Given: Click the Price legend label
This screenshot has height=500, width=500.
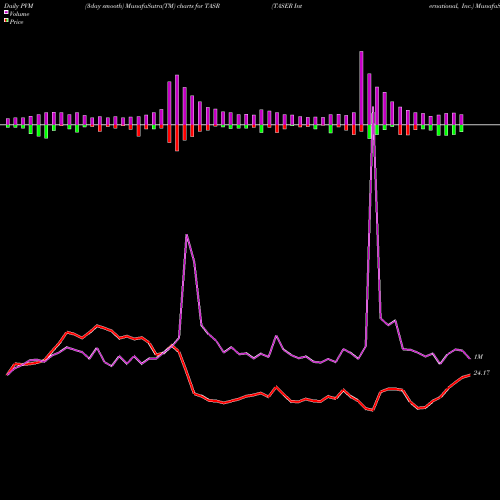Looking at the screenshot, I should [16, 22].
